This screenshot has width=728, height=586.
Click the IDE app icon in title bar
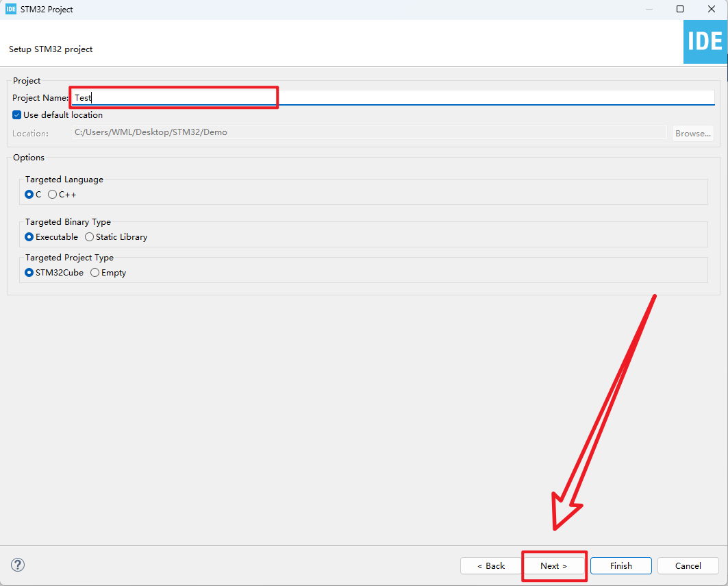pyautogui.click(x=10, y=10)
